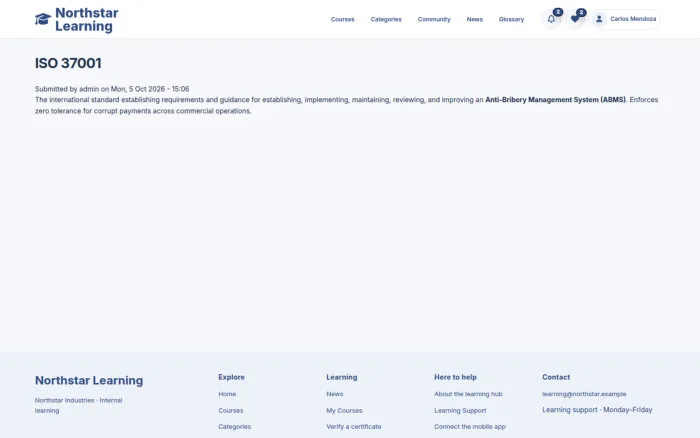The image size is (700, 438).
Task: Click bold 'Anti-Bribery Management System (ABMS)' text
Action: click(555, 100)
